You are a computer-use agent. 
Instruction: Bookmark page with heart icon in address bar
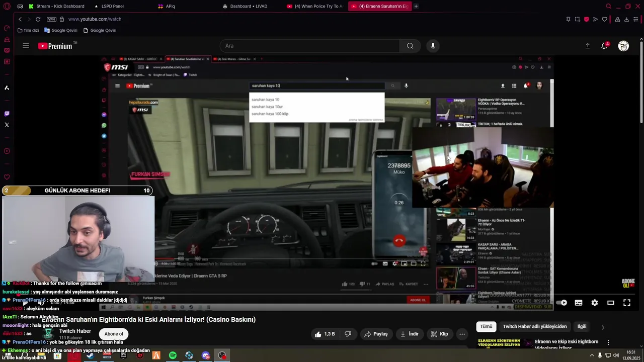coord(604,19)
